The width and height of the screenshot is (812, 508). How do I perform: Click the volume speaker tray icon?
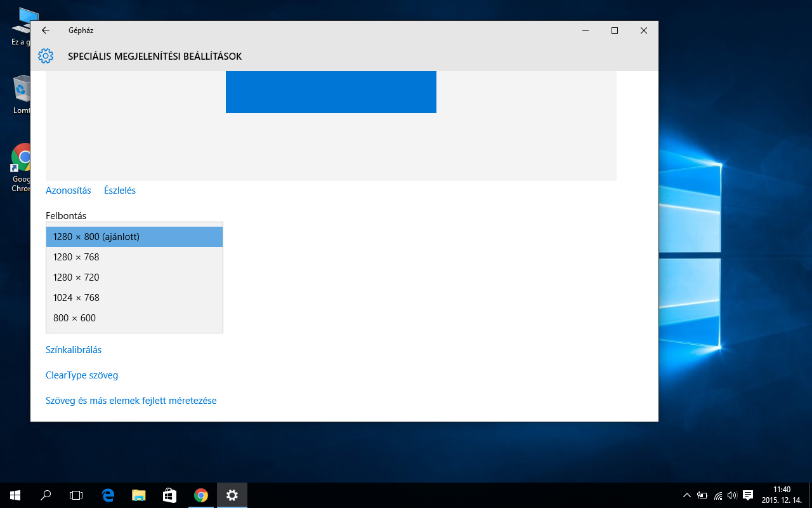tap(732, 495)
